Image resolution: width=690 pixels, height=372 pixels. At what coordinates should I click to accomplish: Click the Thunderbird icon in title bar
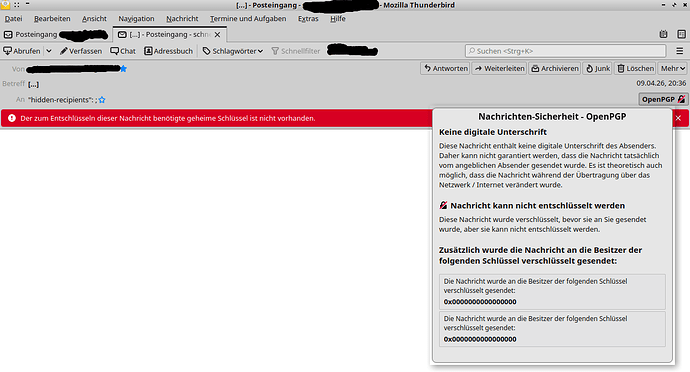pos(5,5)
